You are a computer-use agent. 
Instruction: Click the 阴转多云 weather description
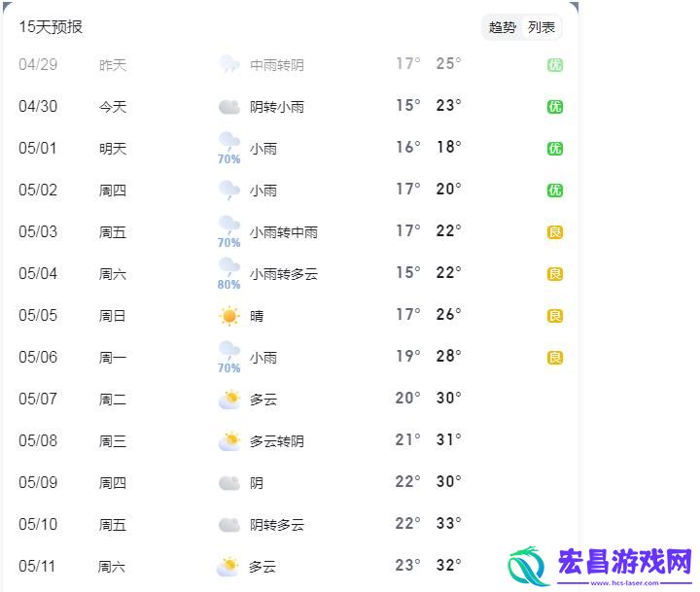[x=277, y=525]
